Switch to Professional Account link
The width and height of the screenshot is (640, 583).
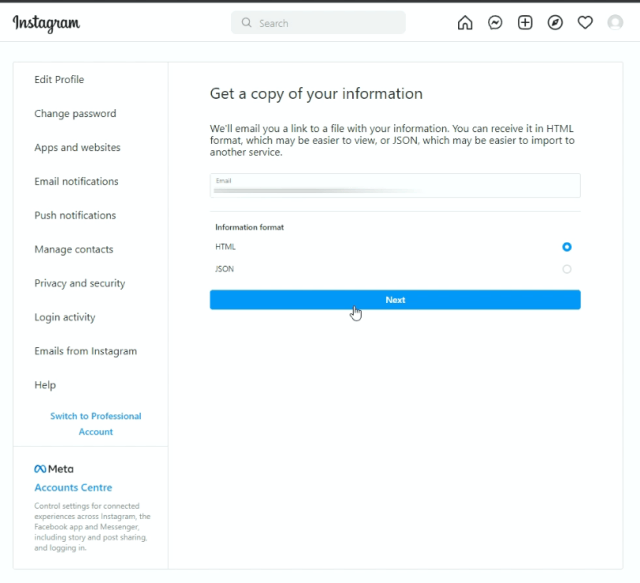tap(96, 424)
